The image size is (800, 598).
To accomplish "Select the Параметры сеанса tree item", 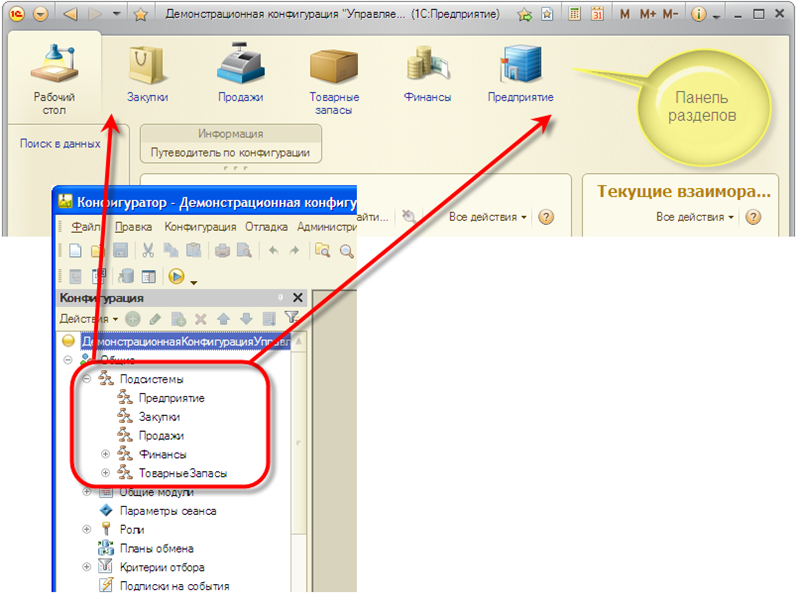I will pyautogui.click(x=167, y=511).
